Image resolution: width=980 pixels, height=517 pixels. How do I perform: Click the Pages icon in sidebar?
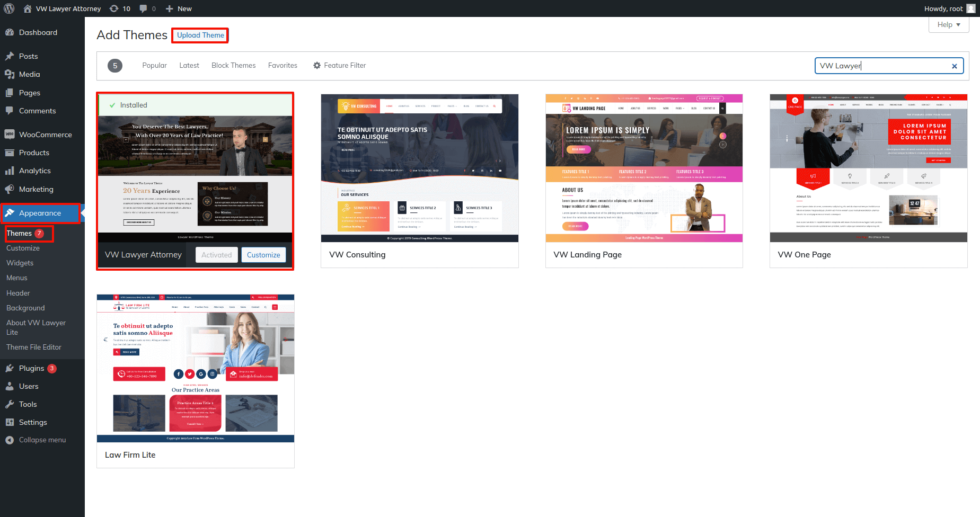[10, 93]
